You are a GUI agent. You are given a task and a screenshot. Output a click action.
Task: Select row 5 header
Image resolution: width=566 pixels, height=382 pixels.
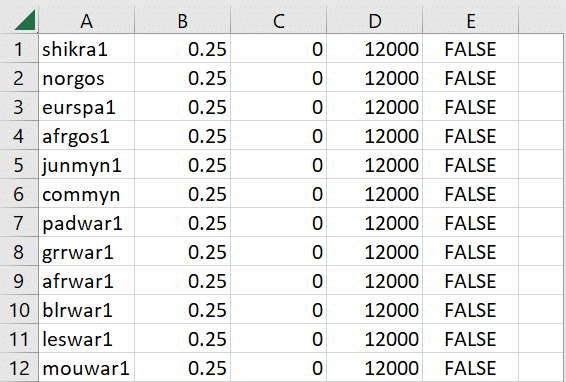click(x=19, y=164)
